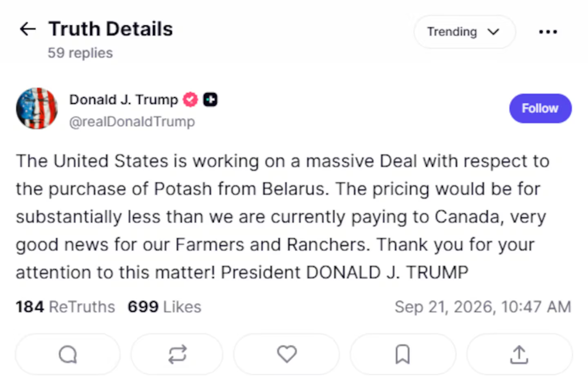Open the Trending sort dropdown
This screenshot has width=588, height=386.
[x=465, y=32]
